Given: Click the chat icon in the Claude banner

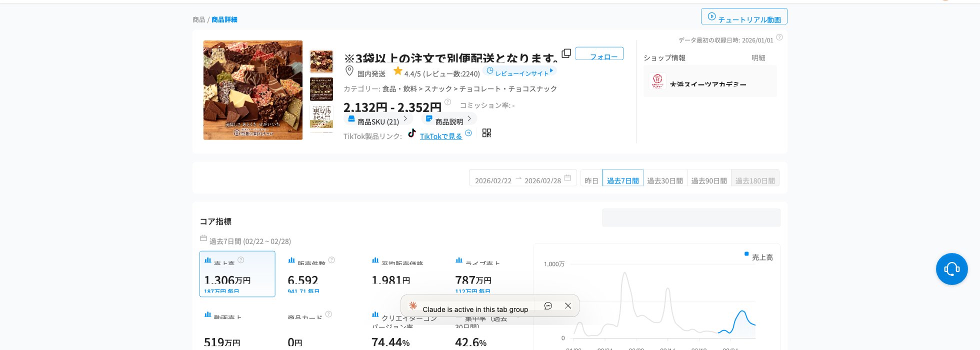Looking at the screenshot, I should 548,305.
